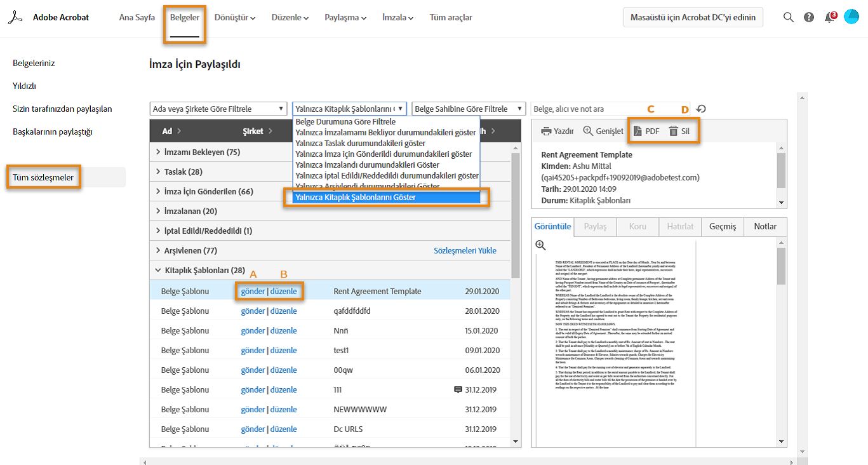This screenshot has height=465, width=868.
Task: Open the user profile avatar
Action: point(851,17)
